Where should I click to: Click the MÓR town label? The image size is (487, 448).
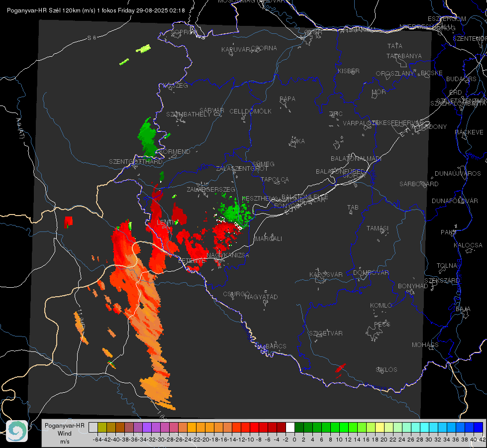379,92
